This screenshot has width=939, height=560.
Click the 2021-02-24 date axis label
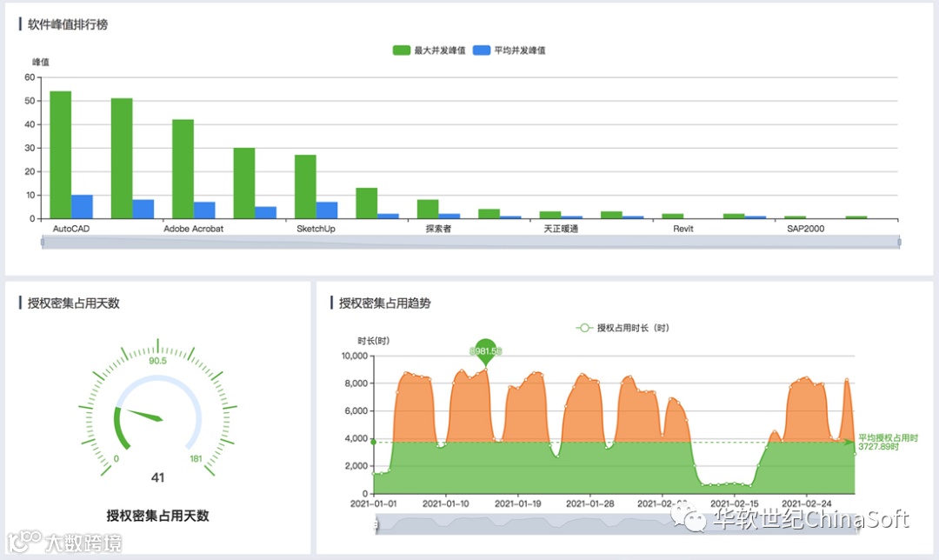tap(807, 503)
